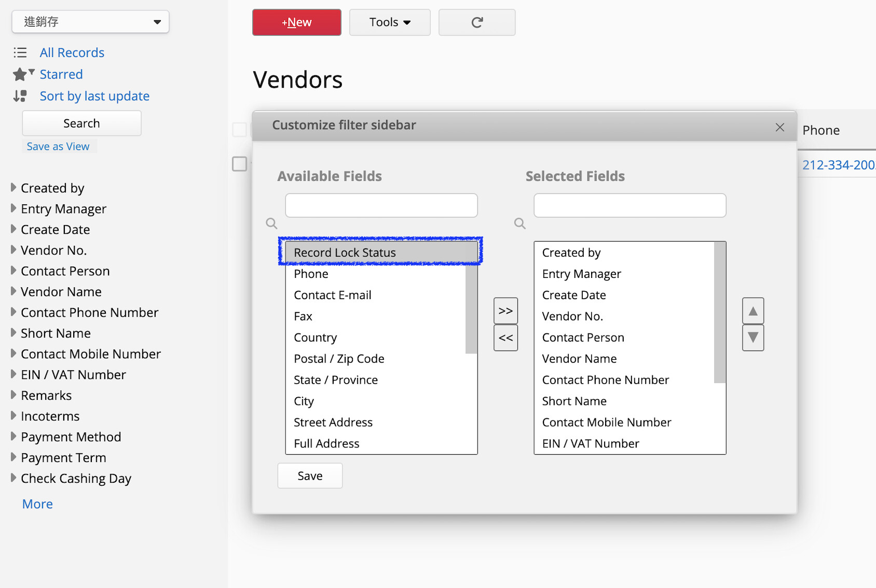Open the 進銷存 dropdown

point(90,22)
